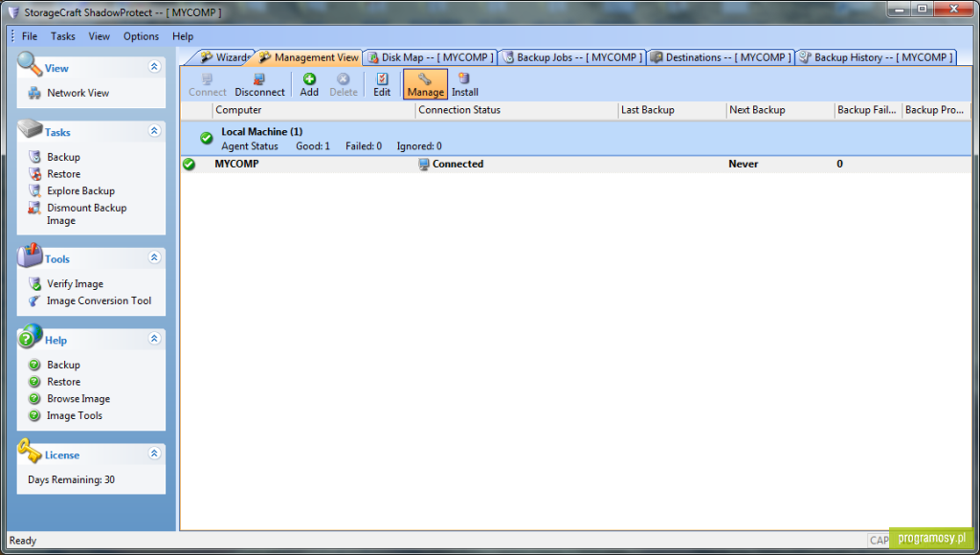980x555 pixels.
Task: Click the Backup help icon under Help
Action: tap(34, 365)
